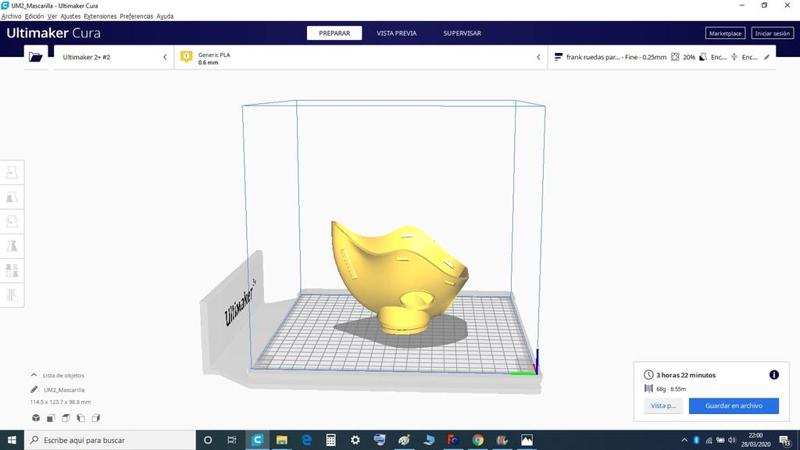Click the Generic PLA material icon
800x450 pixels.
point(187,56)
